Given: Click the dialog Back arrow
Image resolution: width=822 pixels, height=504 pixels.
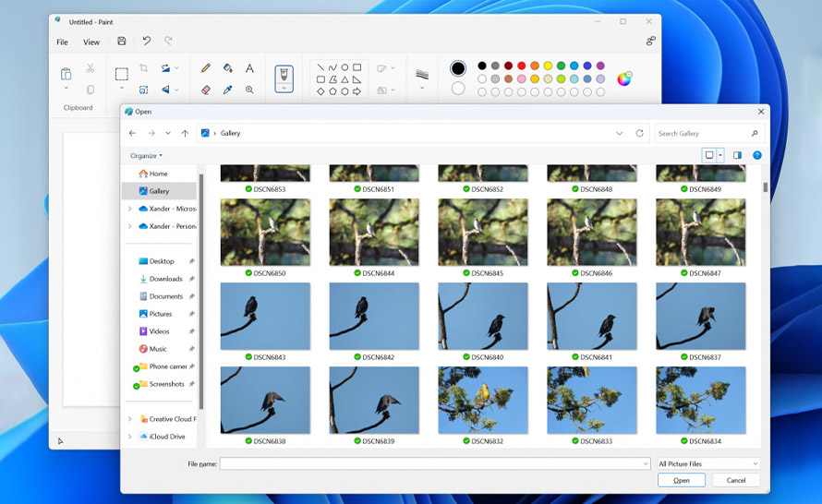Looking at the screenshot, I should [x=132, y=133].
